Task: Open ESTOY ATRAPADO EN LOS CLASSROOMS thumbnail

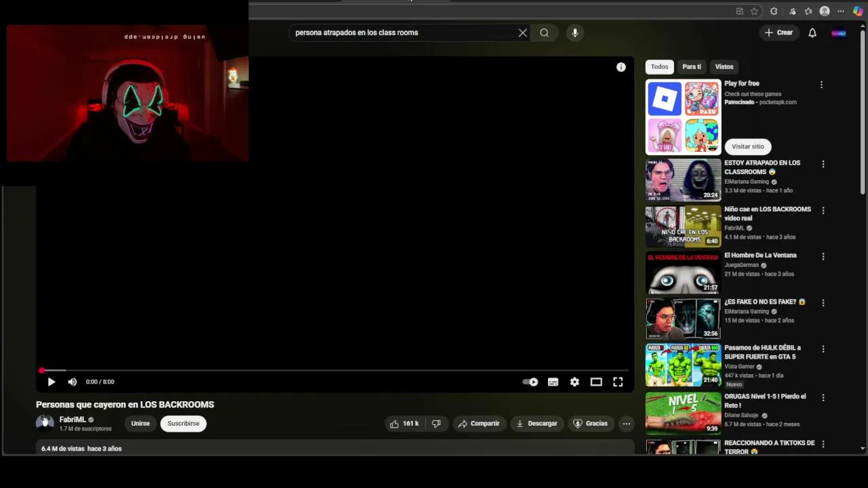Action: tap(683, 180)
